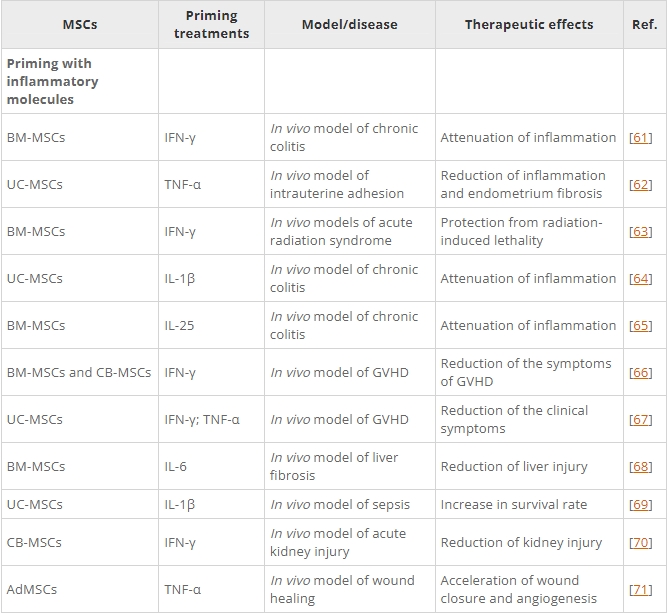This screenshot has height=613, width=668.
Task: Click the Ref. column header
Action: point(644,25)
